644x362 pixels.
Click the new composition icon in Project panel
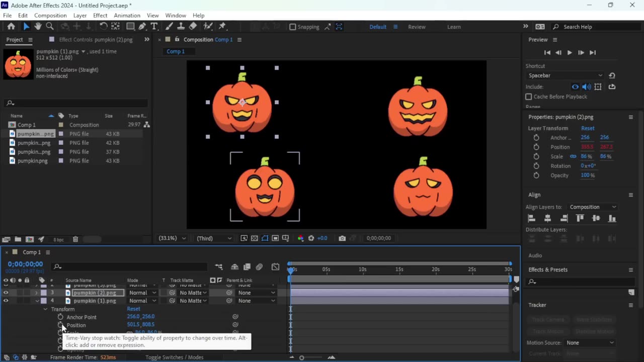coord(30,239)
